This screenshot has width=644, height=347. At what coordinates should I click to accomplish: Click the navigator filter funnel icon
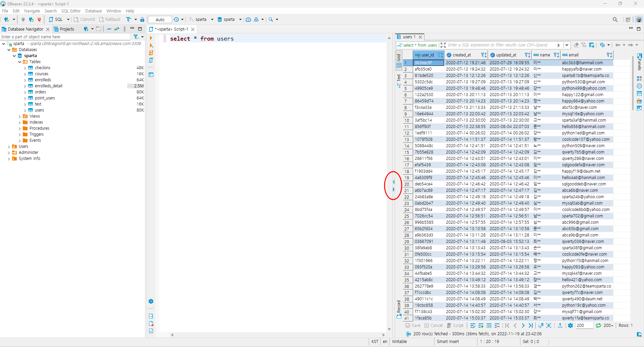coord(136,37)
